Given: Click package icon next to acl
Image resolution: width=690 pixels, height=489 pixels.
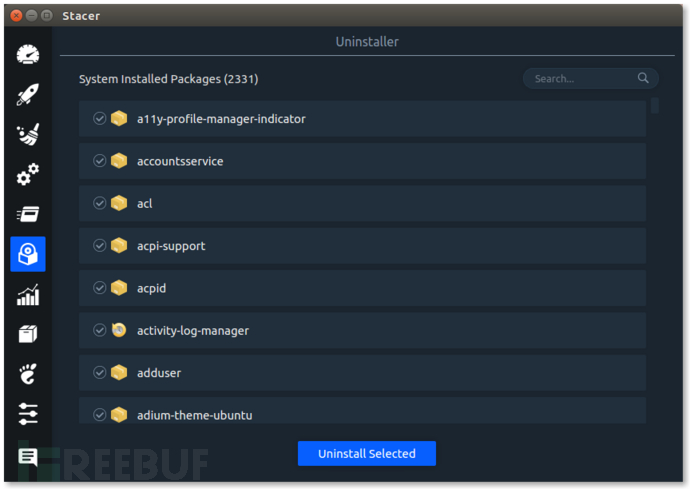Looking at the screenshot, I should pyautogui.click(x=119, y=203).
